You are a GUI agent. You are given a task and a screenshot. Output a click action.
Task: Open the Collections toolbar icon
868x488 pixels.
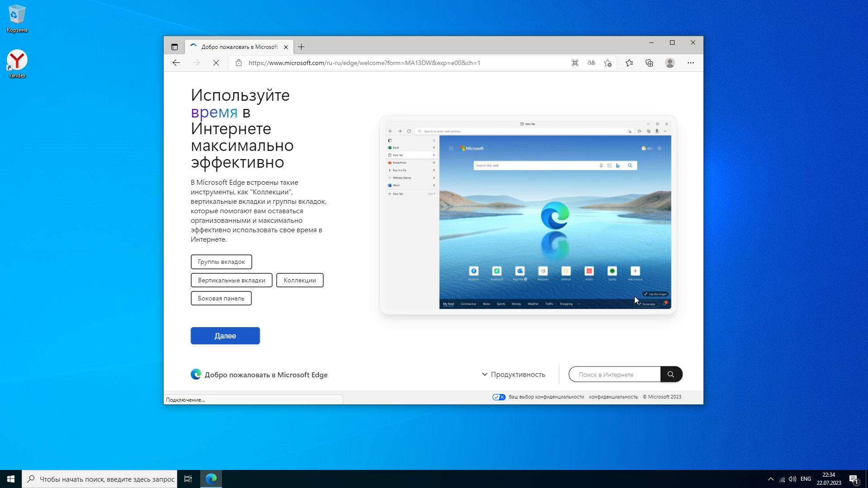pos(649,63)
